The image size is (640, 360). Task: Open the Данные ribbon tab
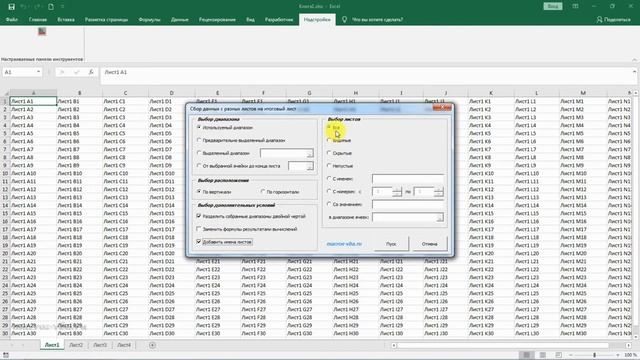180,19
